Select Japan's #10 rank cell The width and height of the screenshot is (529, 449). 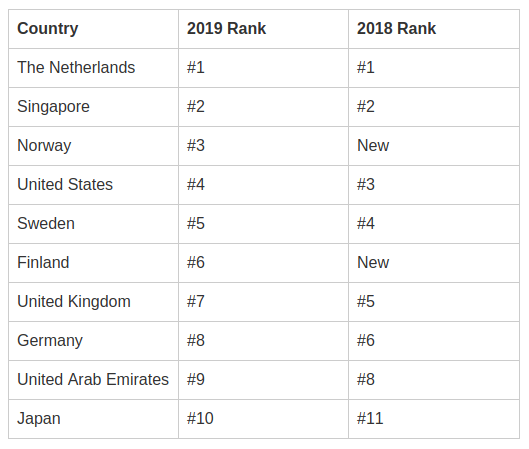263,419
